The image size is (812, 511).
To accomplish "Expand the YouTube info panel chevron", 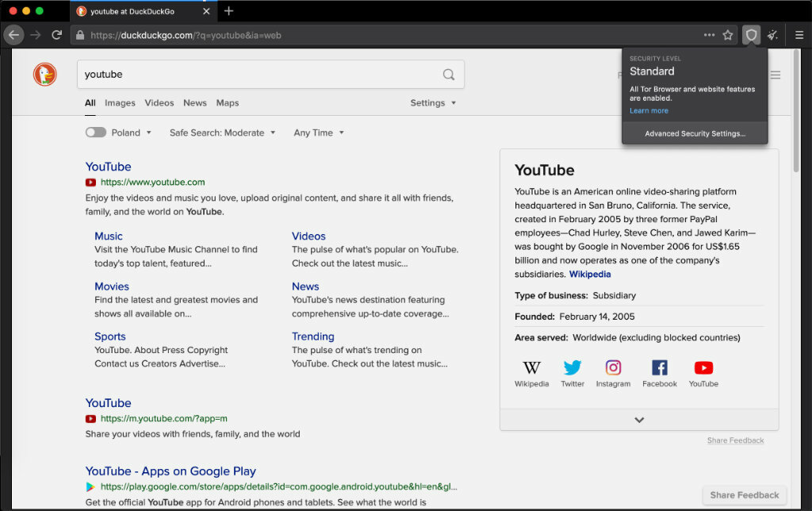I will tap(639, 420).
